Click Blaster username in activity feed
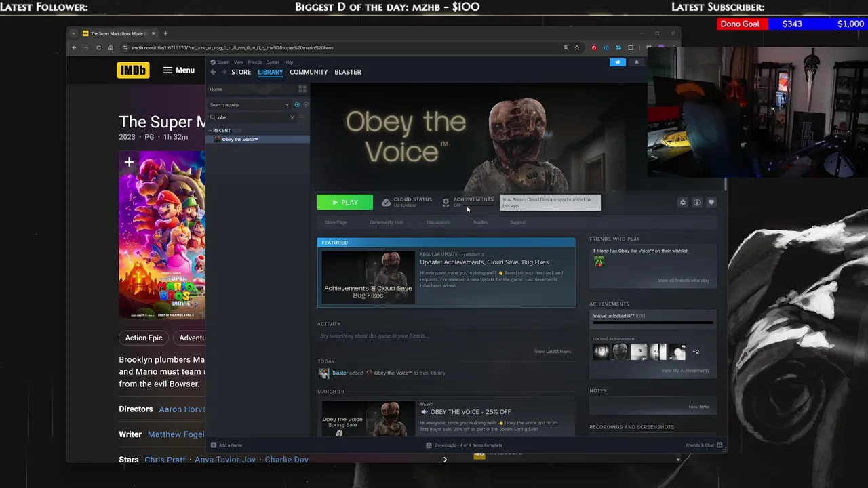The width and height of the screenshot is (868, 488). pos(340,373)
